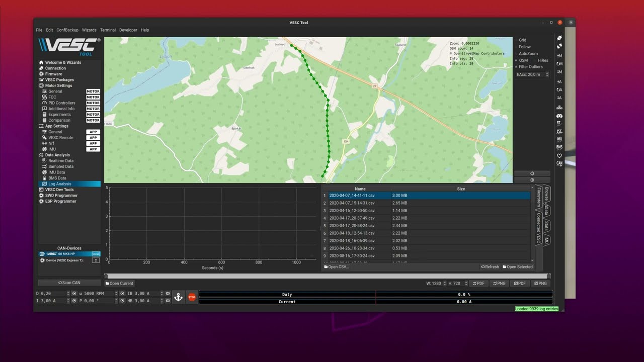Toggle IMU data streaming icon
644x362 pixels.
559,139
